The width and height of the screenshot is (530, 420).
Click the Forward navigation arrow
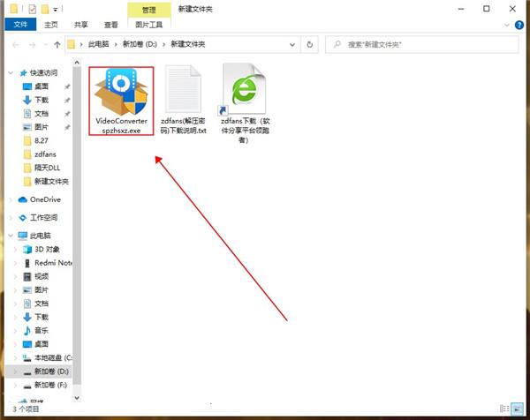(32, 45)
